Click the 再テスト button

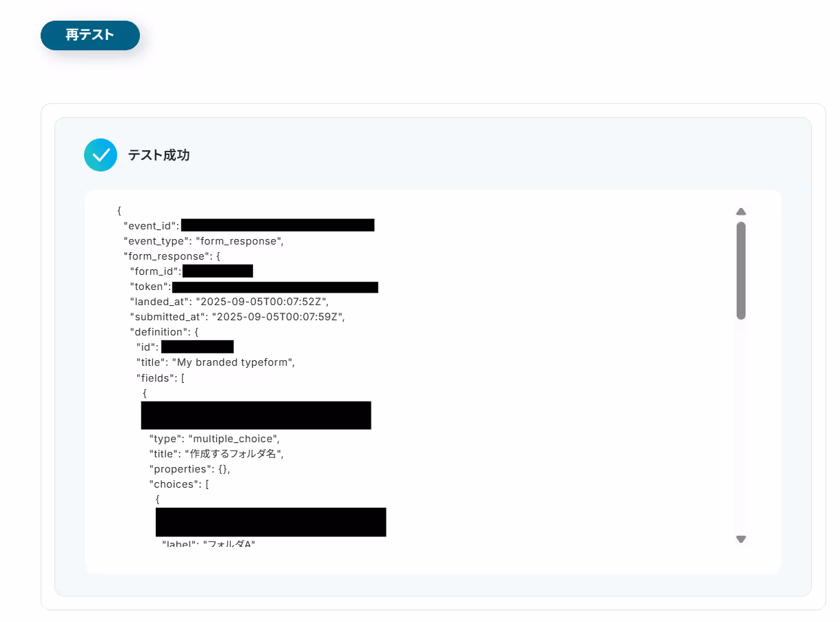click(x=90, y=35)
